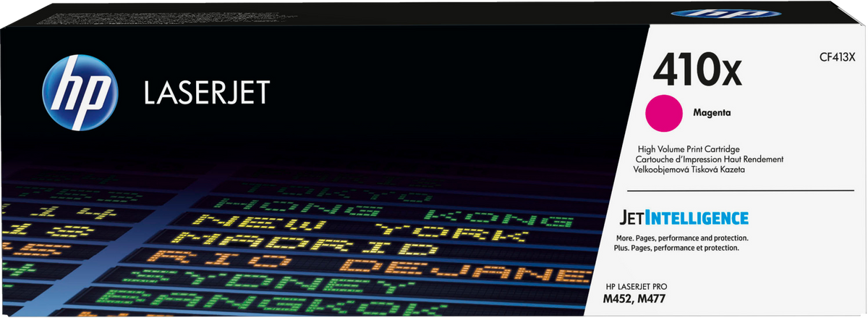The height and width of the screenshot is (318, 868).
Task: Click the magenta color circle
Action: [x=664, y=113]
